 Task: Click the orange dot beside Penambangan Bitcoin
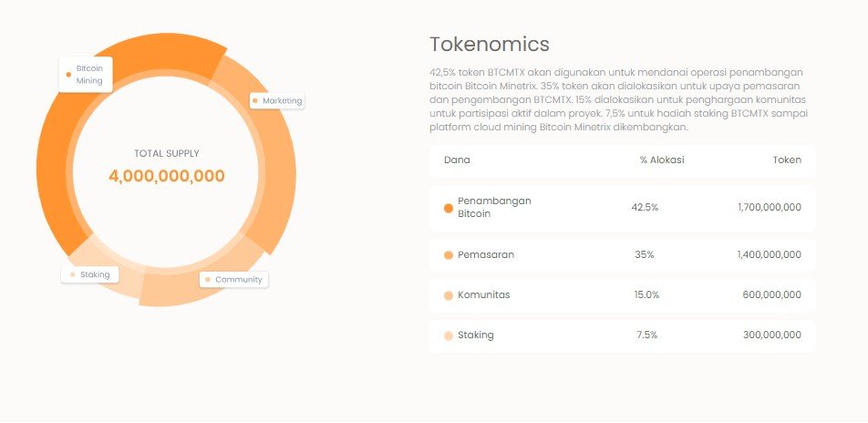(x=448, y=208)
